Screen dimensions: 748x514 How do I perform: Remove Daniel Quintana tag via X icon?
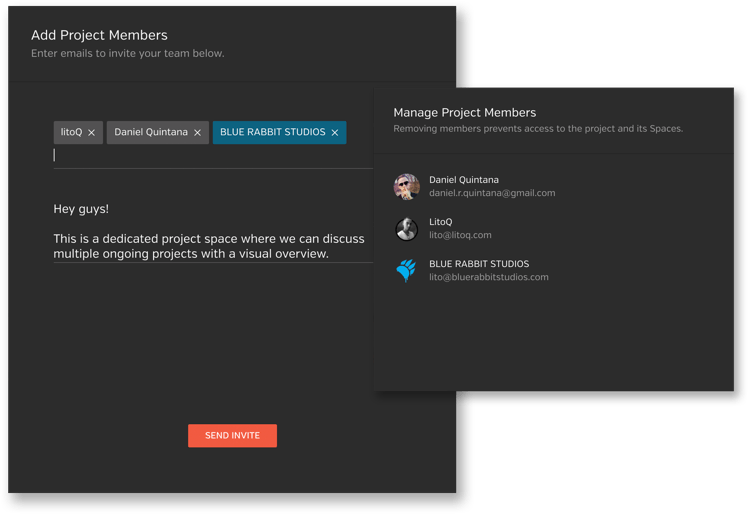[197, 133]
